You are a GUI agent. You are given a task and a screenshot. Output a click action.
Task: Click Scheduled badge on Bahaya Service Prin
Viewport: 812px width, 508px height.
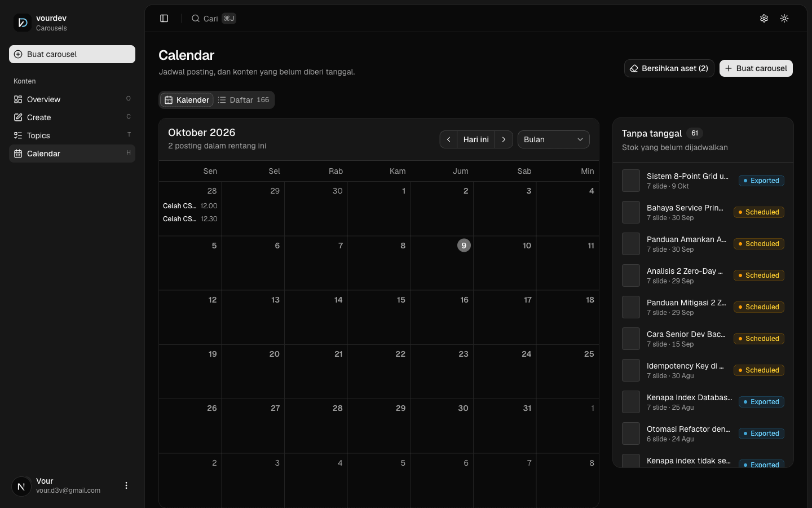click(759, 212)
